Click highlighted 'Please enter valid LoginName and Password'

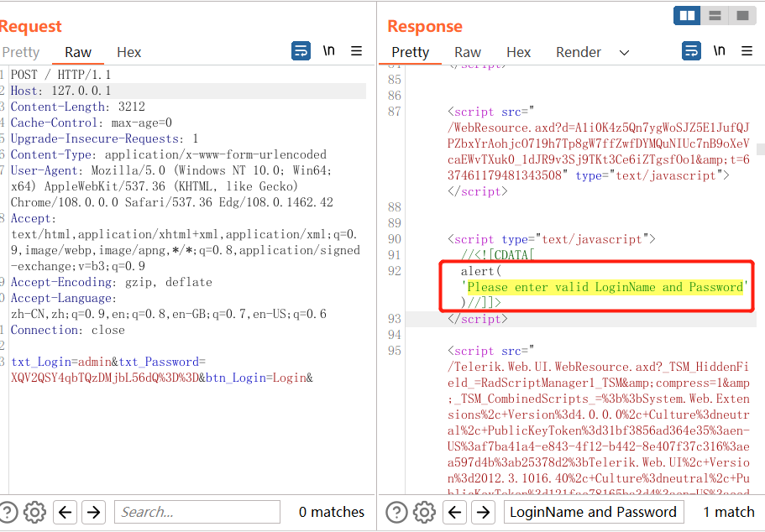tap(605, 287)
